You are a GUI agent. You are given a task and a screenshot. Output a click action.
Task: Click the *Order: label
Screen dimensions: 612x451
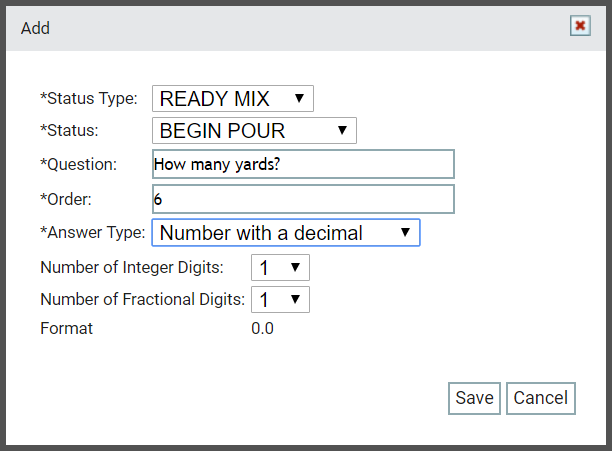[66, 199]
